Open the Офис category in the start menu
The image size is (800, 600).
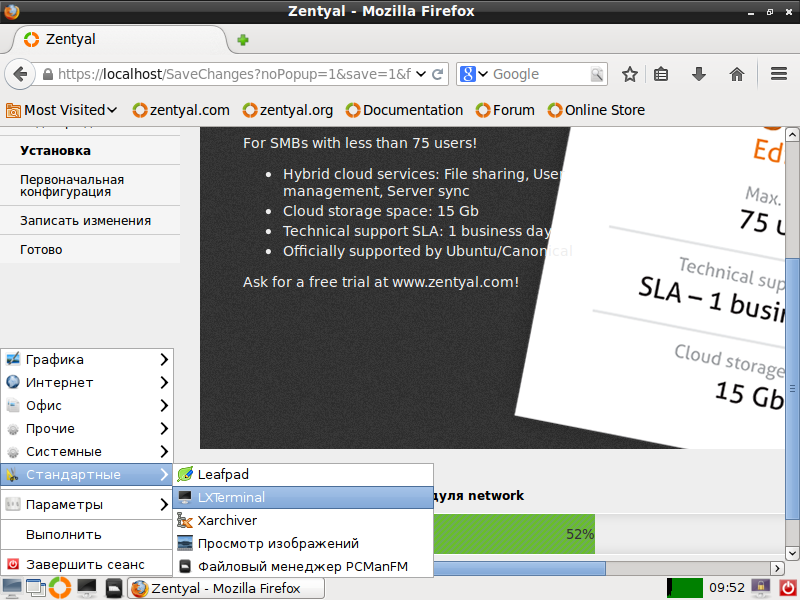[87, 406]
